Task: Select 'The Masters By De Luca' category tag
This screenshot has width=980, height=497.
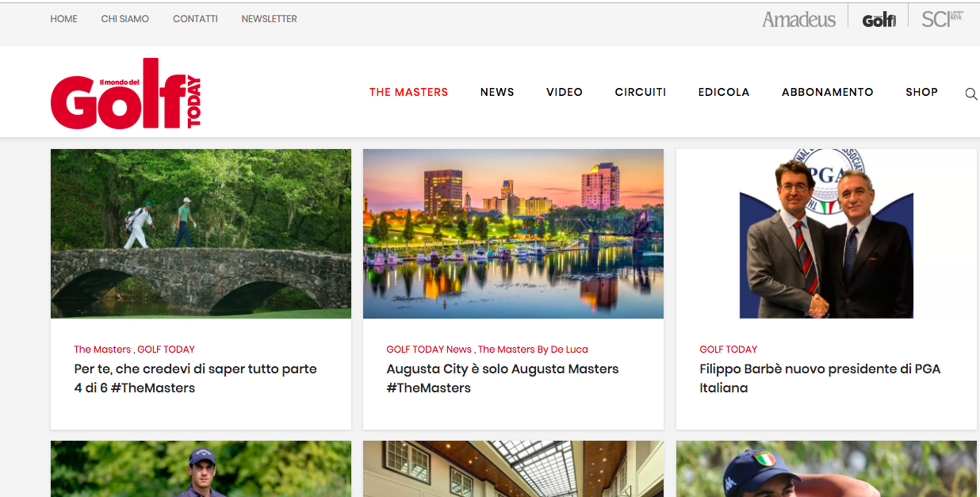Action: [x=533, y=350]
